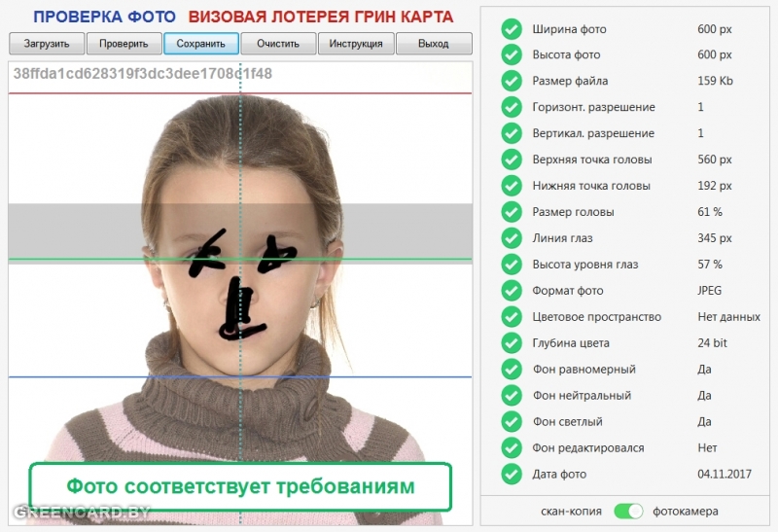
Task: Click checkmark beside Линия глаз
Action: (512, 238)
